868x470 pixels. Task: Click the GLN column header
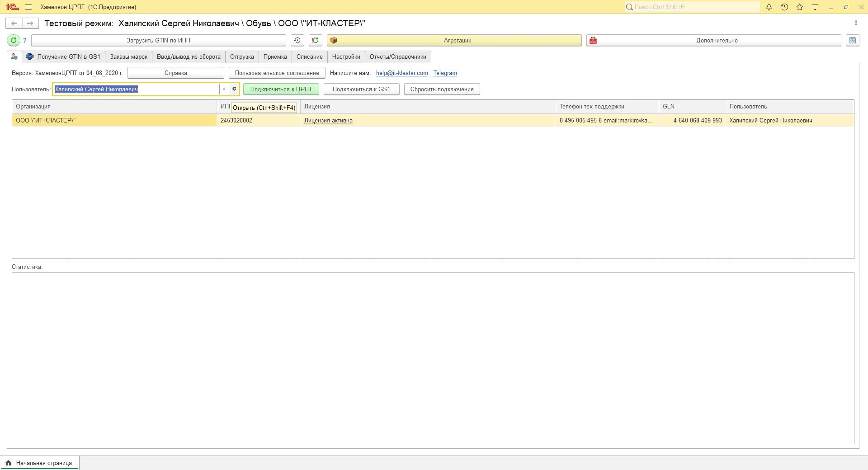point(692,107)
